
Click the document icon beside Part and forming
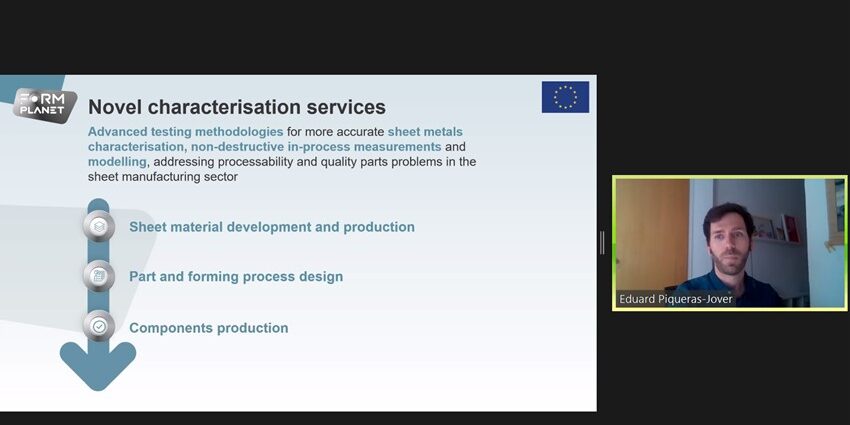click(x=98, y=276)
